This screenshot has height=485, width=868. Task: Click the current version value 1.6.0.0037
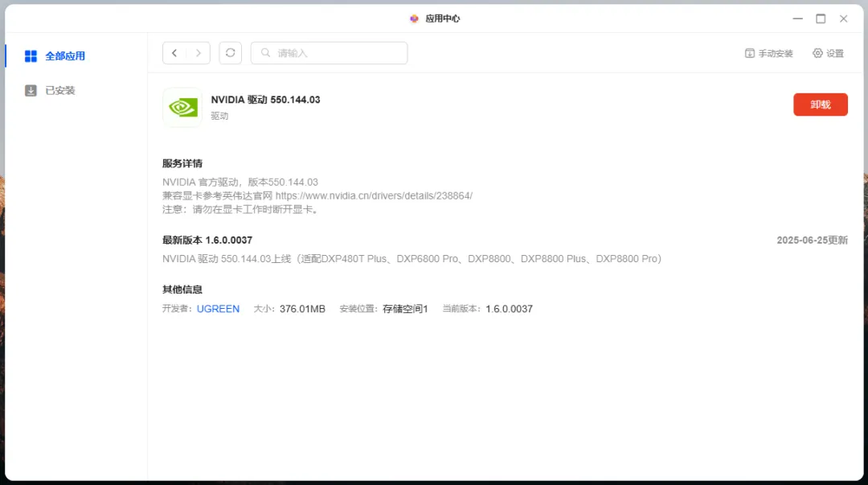tap(510, 309)
